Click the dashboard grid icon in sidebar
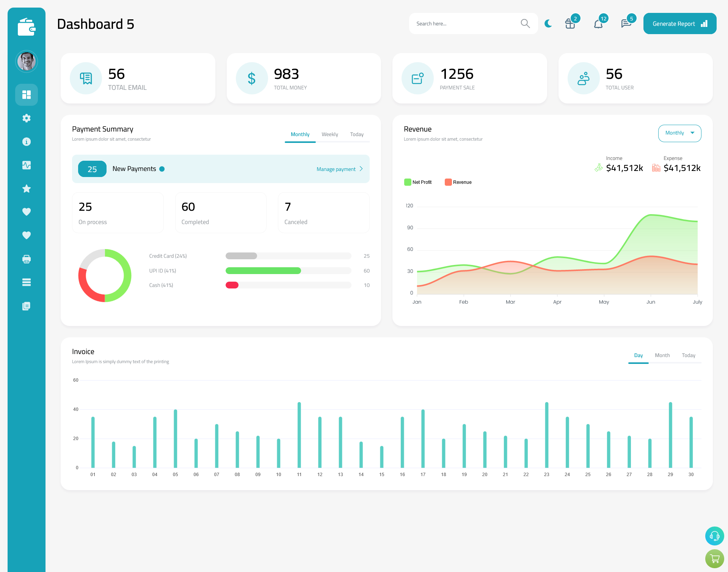Viewport: 728px width, 572px height. pyautogui.click(x=27, y=94)
